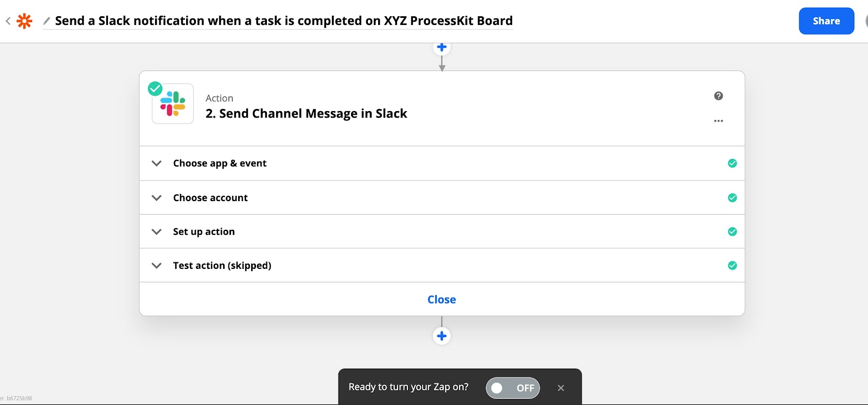This screenshot has width=868, height=405.
Task: Open the Set up action section label
Action: (x=204, y=232)
